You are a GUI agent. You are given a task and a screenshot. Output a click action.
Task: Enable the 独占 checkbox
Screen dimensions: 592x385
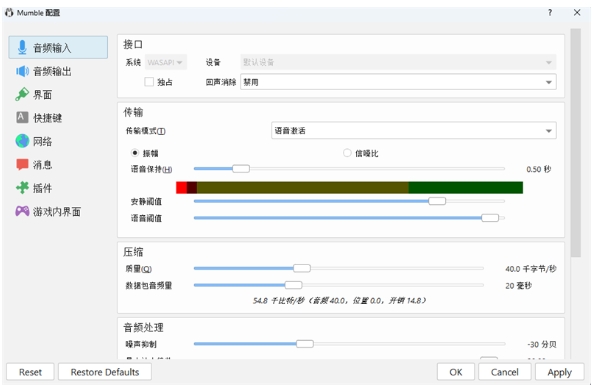click(149, 82)
